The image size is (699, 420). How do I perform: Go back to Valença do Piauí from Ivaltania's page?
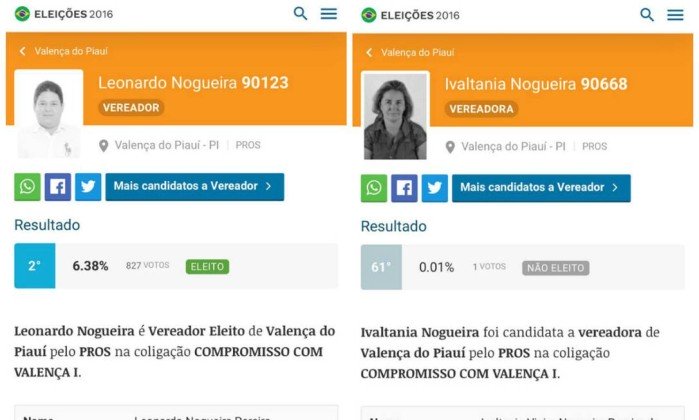point(410,53)
